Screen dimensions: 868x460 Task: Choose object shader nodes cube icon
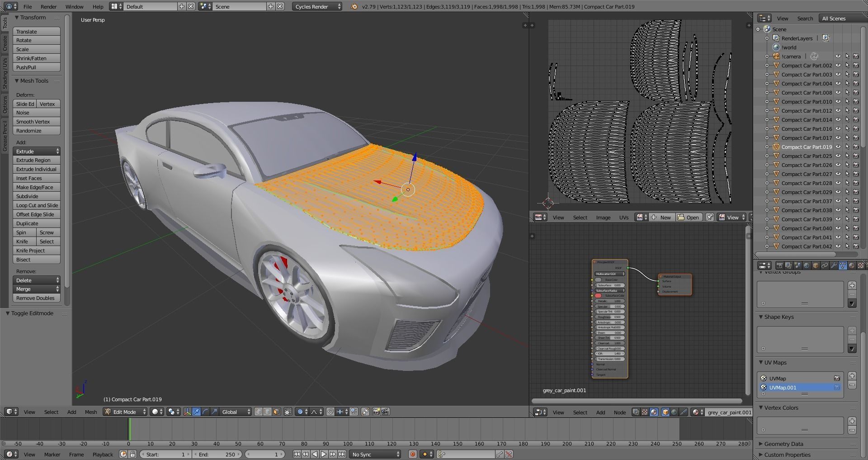pyautogui.click(x=665, y=412)
